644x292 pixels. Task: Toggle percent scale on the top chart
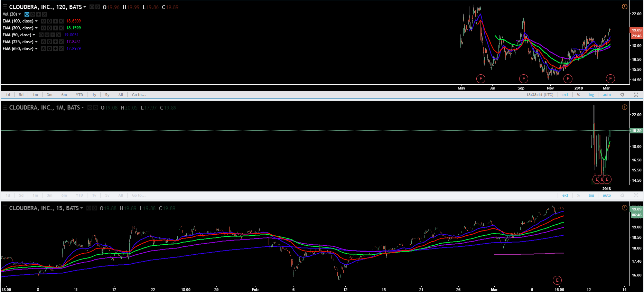click(578, 95)
